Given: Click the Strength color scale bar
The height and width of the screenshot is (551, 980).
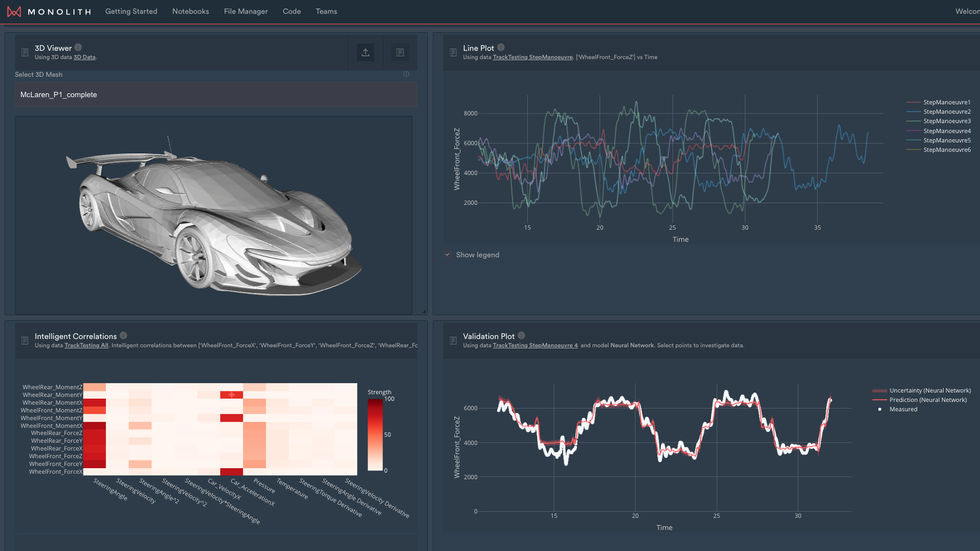Looking at the screenshot, I should point(375,435).
